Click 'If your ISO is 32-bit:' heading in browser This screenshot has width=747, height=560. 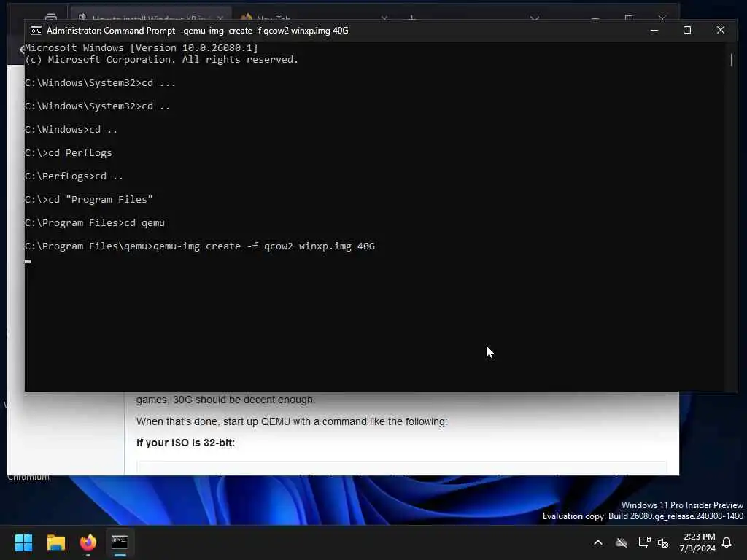coord(185,443)
